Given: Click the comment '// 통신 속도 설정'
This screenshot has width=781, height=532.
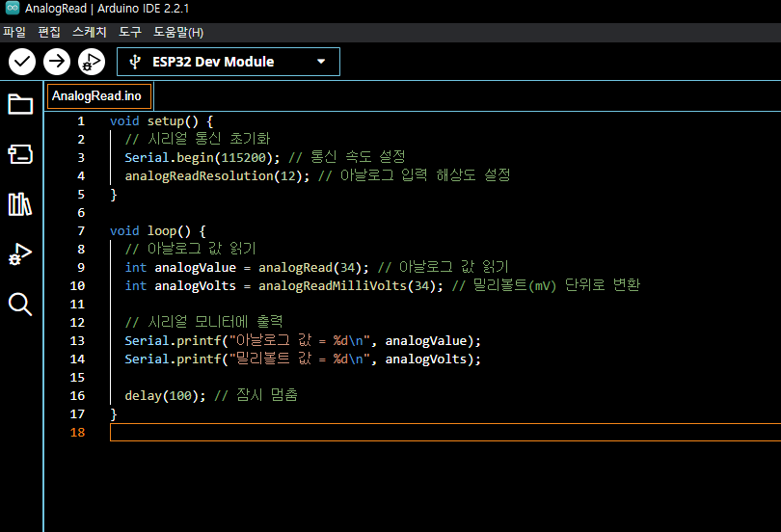Looking at the screenshot, I should pos(347,157).
